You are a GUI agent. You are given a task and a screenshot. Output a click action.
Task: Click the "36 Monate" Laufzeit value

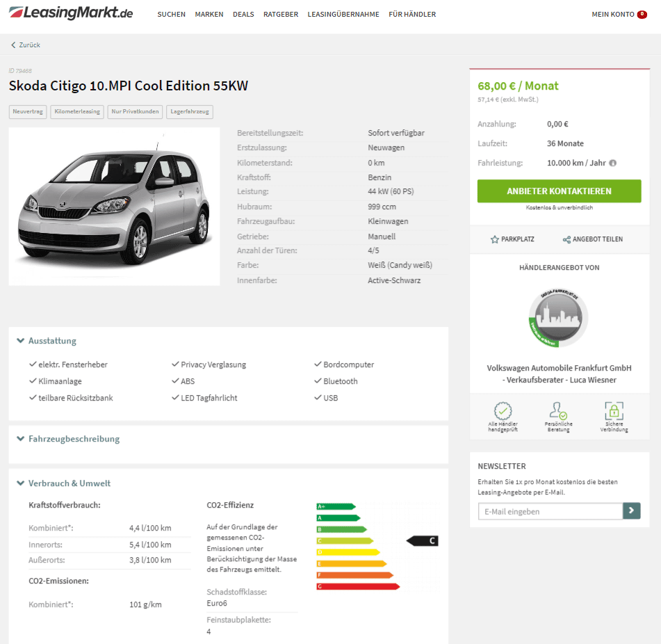click(x=565, y=143)
